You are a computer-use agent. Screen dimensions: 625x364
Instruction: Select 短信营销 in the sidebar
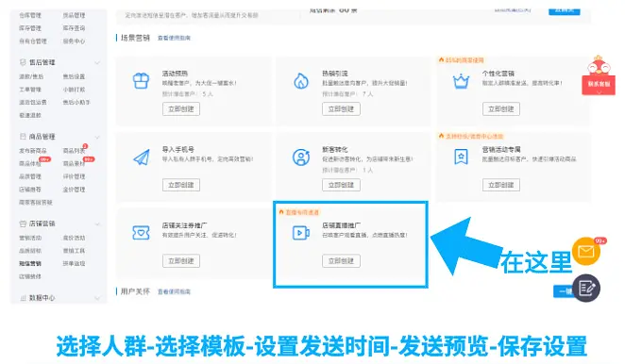pos(30,264)
